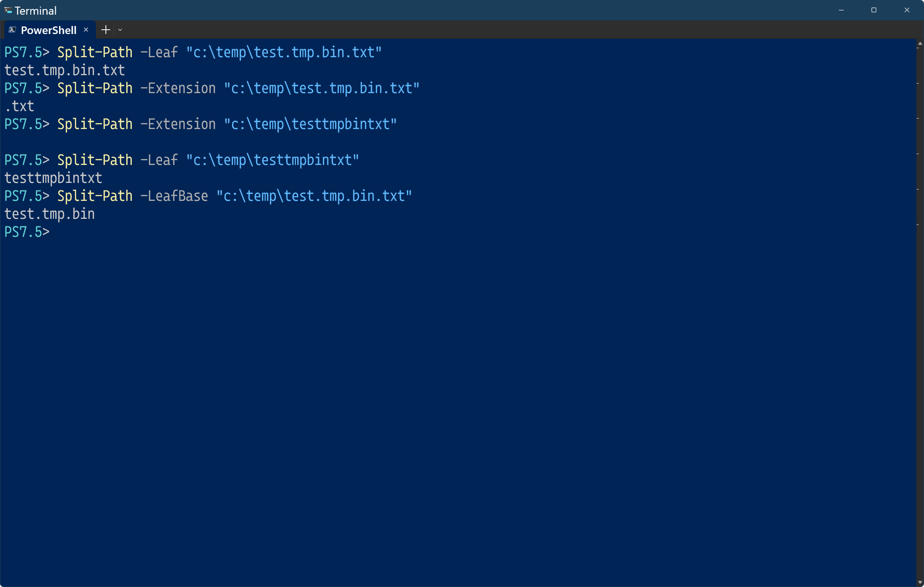Close the PowerShell tab
The width and height of the screenshot is (924, 587).
[86, 30]
